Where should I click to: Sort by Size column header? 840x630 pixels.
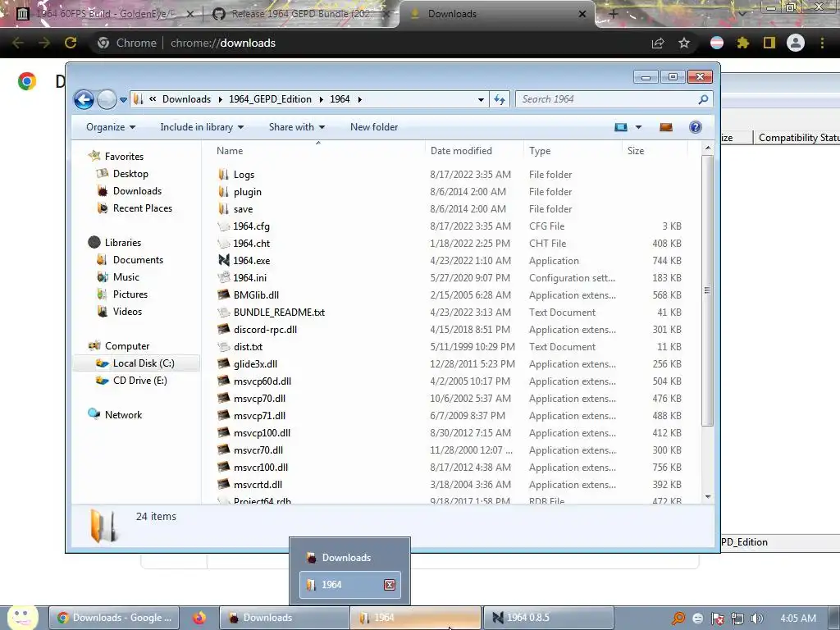coord(636,151)
